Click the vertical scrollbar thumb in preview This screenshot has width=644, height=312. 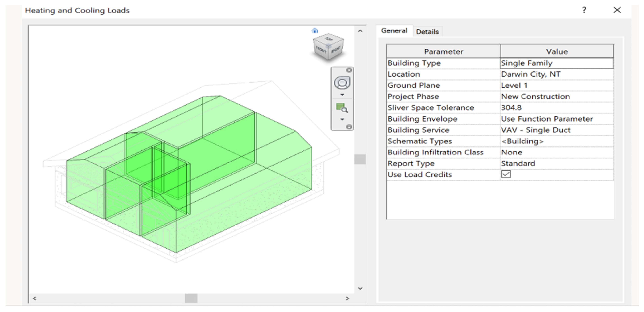(360, 159)
